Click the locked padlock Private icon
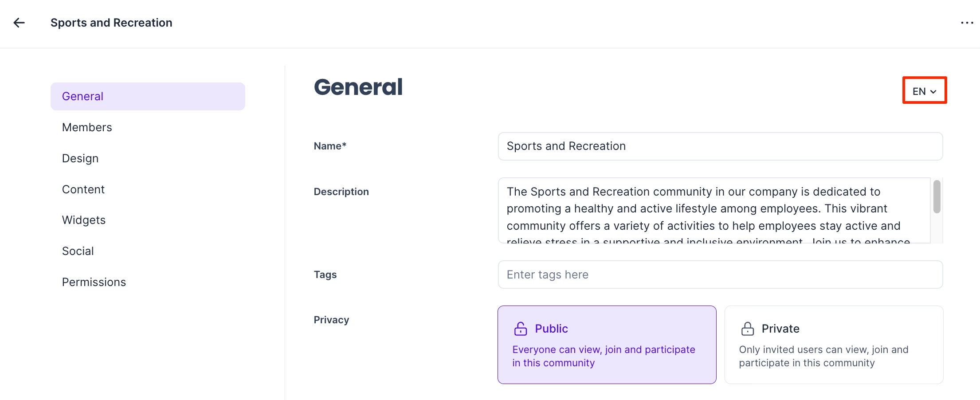Viewport: 980px width, 400px height. (x=748, y=329)
